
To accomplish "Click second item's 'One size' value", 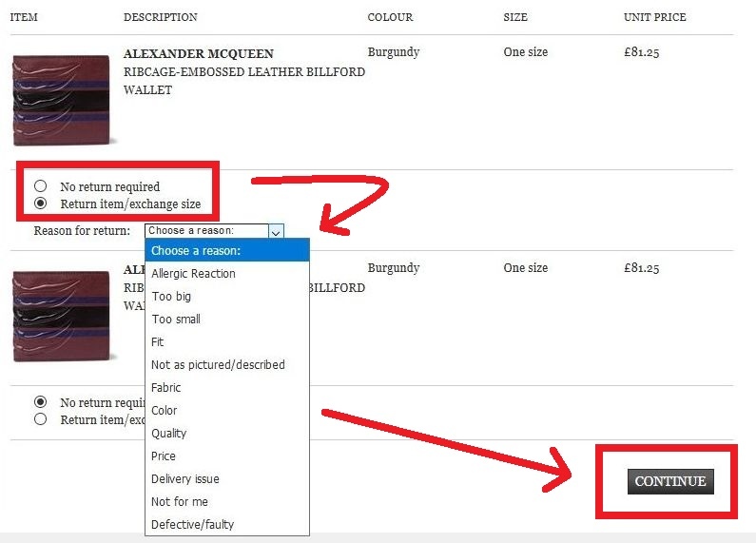I will (526, 268).
